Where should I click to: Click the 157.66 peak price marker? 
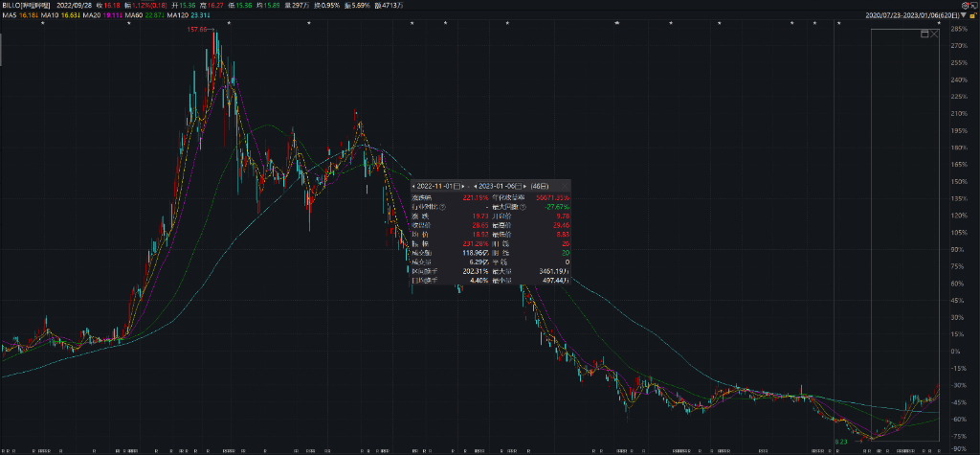click(x=196, y=30)
